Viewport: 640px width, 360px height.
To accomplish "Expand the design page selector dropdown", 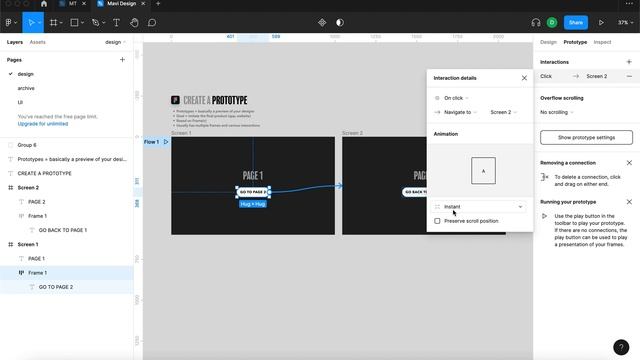I will tap(115, 42).
